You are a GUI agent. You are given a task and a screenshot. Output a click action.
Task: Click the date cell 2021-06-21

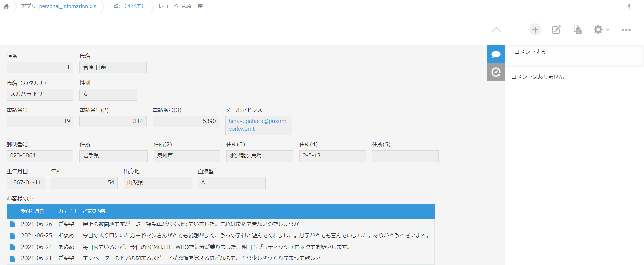coord(37,258)
